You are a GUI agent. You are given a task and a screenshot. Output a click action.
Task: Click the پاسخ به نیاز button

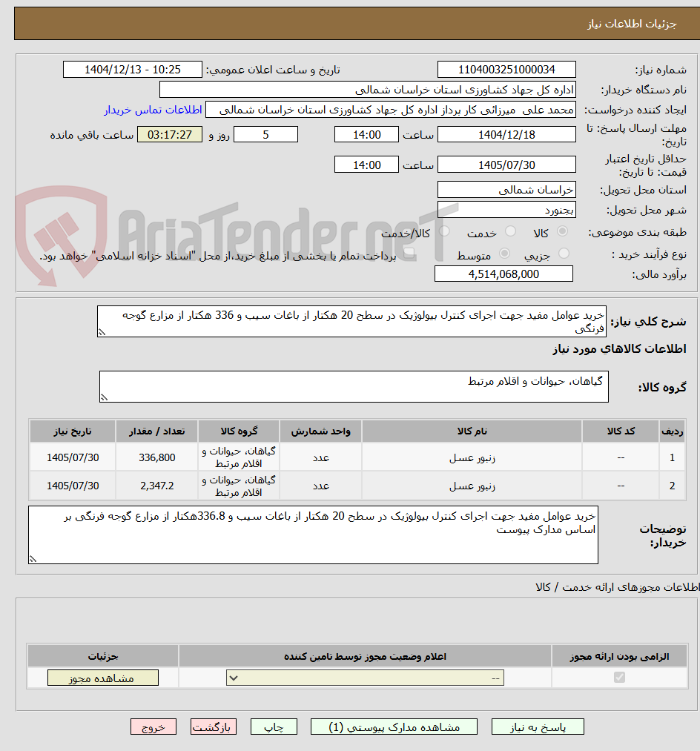[x=538, y=727]
